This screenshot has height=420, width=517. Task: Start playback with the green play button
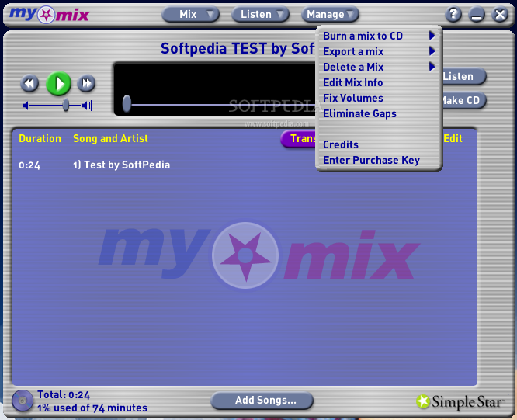[x=59, y=84]
